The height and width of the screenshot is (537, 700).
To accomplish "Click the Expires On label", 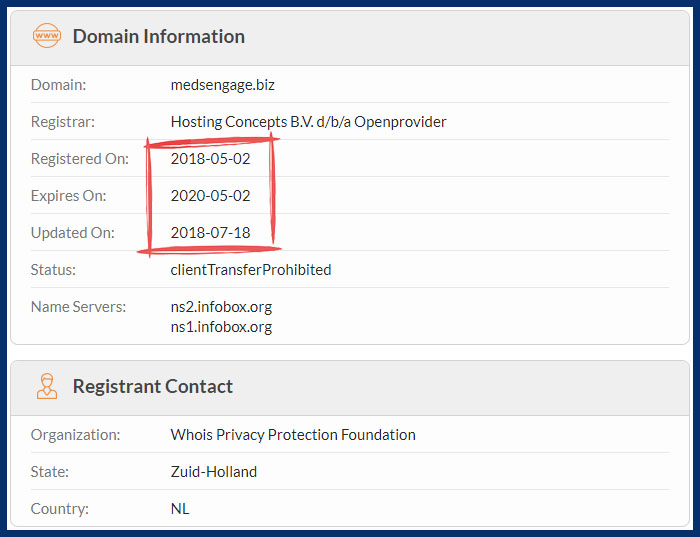I will coord(68,196).
